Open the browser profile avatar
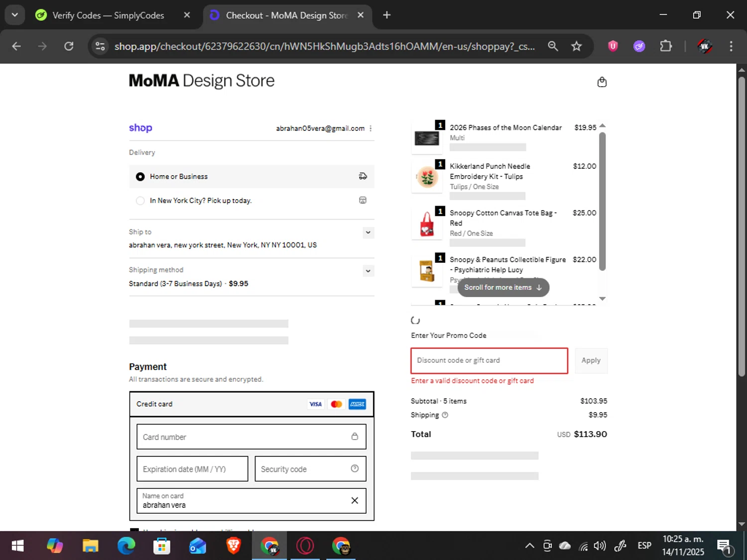The height and width of the screenshot is (560, 747). pyautogui.click(x=705, y=46)
